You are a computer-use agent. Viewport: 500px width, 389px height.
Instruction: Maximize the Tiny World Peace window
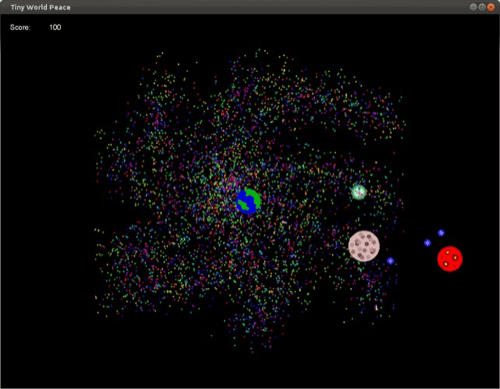point(482,7)
